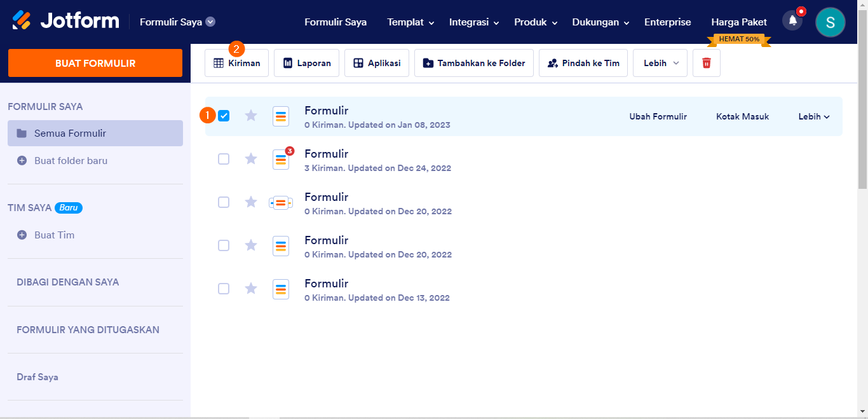This screenshot has width=868, height=419.
Task: Click the Jotform logo
Action: (x=66, y=21)
